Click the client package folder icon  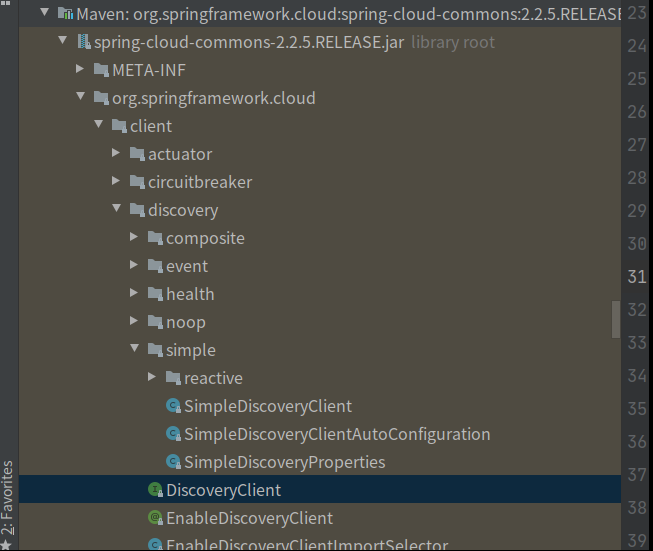click(x=120, y=126)
